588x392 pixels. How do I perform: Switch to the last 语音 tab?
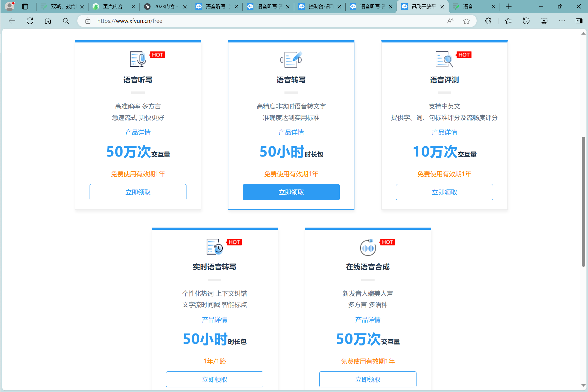[474, 7]
